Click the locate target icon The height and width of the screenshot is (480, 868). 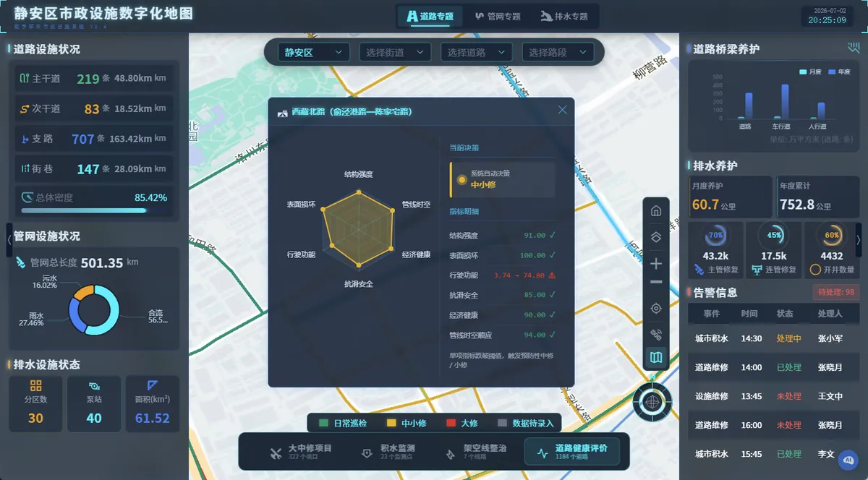[x=656, y=309]
